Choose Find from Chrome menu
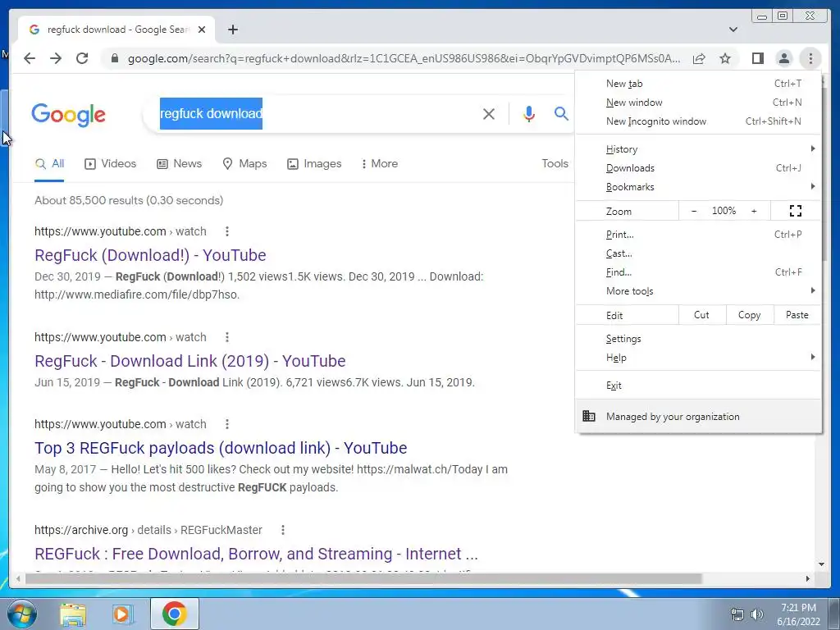The height and width of the screenshot is (630, 840). pyautogui.click(x=698, y=272)
